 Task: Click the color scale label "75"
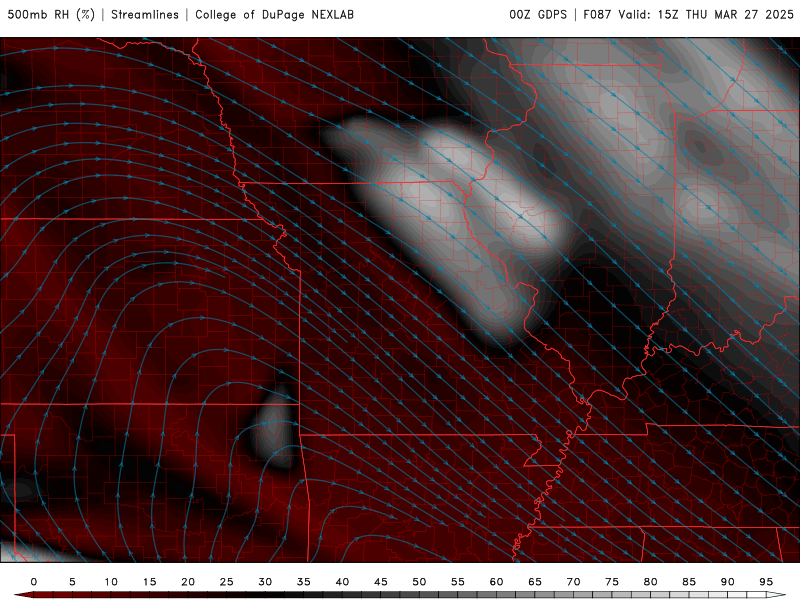tap(612, 582)
